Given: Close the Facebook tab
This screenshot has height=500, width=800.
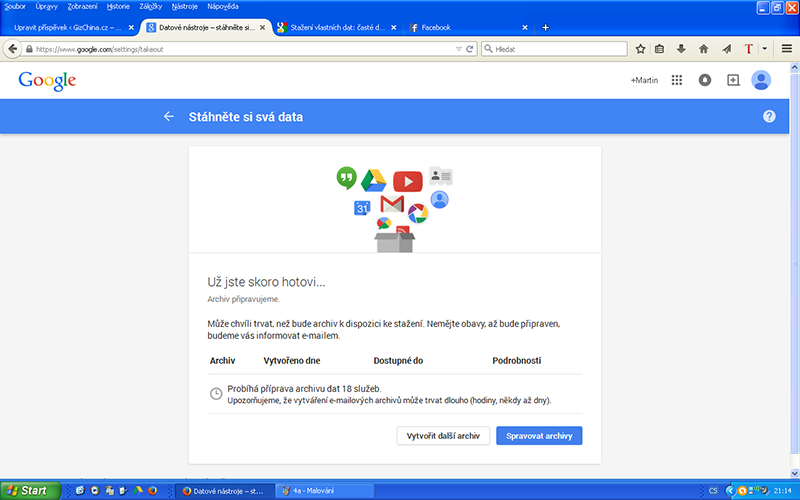Looking at the screenshot, I should coord(524,28).
